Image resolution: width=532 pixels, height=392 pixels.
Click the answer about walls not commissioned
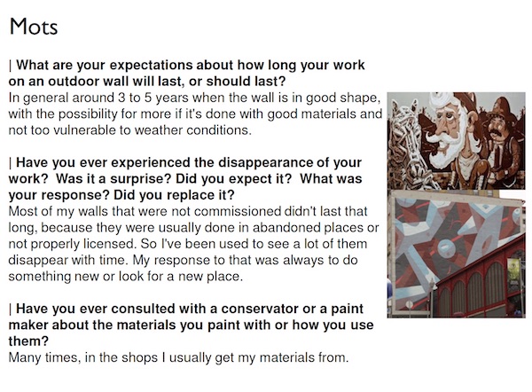[x=193, y=244]
